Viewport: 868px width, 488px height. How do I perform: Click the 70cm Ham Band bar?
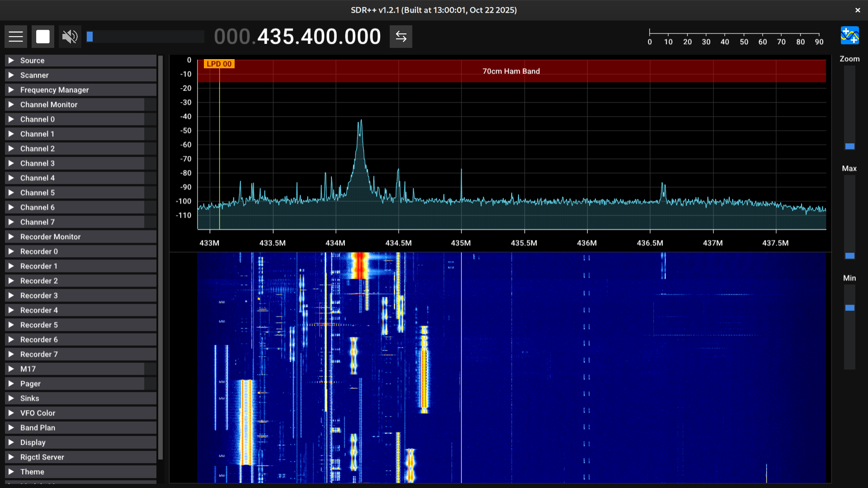click(x=511, y=71)
